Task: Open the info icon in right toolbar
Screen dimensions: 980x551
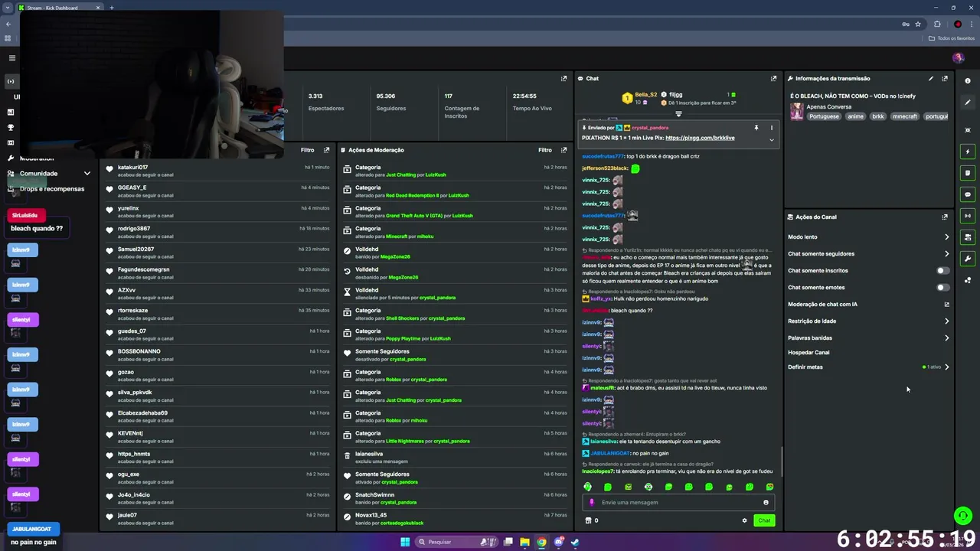Action: pyautogui.click(x=968, y=81)
